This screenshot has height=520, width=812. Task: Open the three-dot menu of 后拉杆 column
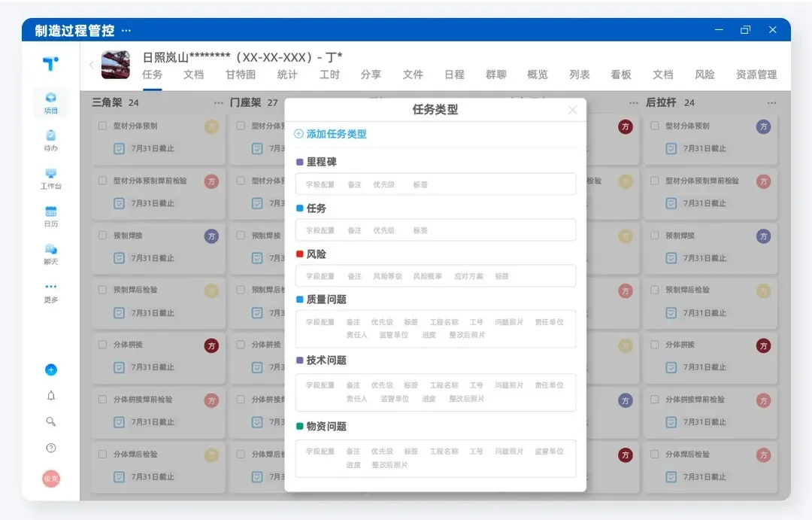771,102
